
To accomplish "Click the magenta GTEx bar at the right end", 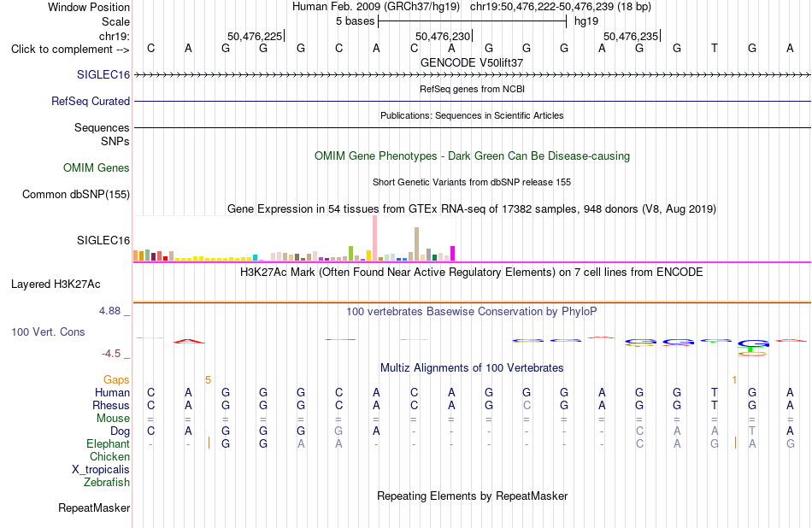I will [453, 253].
